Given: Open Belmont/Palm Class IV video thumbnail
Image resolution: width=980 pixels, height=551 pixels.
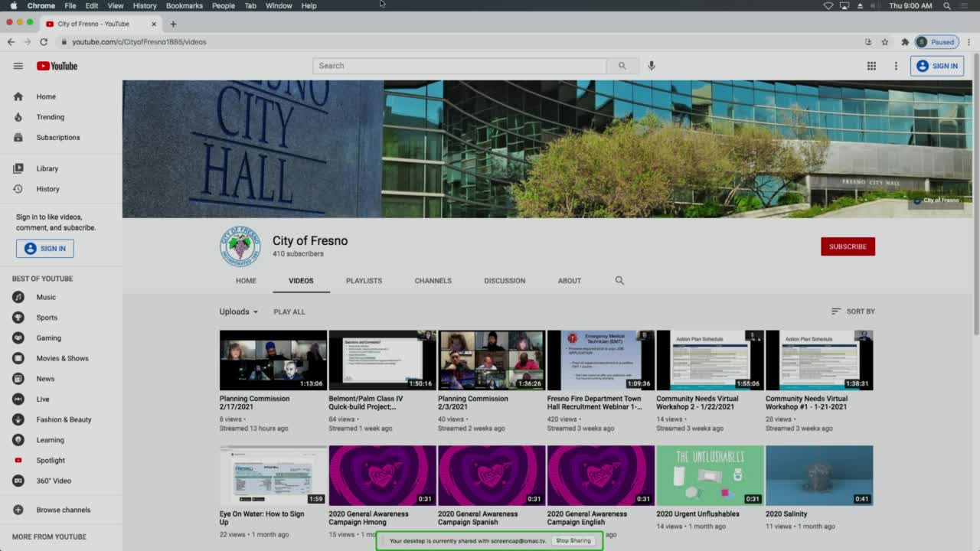Looking at the screenshot, I should 382,360.
